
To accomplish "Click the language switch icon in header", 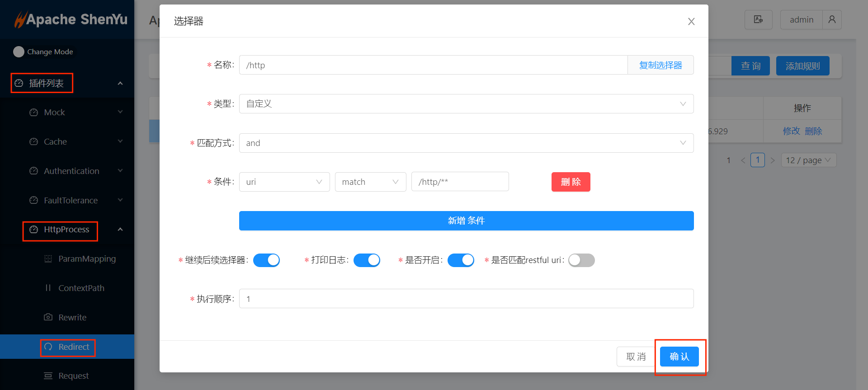I will [x=758, y=19].
